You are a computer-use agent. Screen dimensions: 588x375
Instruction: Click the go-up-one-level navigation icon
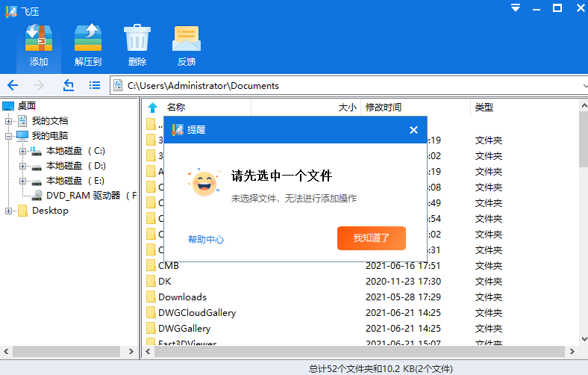68,85
